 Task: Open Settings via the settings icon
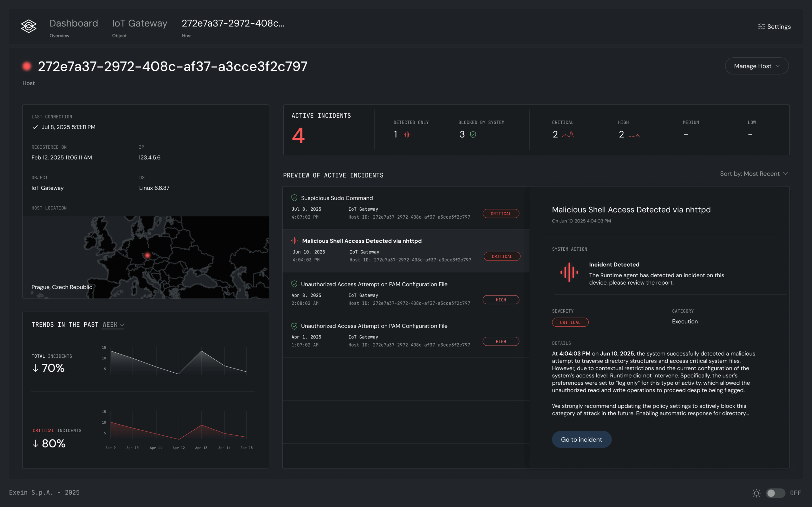click(762, 27)
